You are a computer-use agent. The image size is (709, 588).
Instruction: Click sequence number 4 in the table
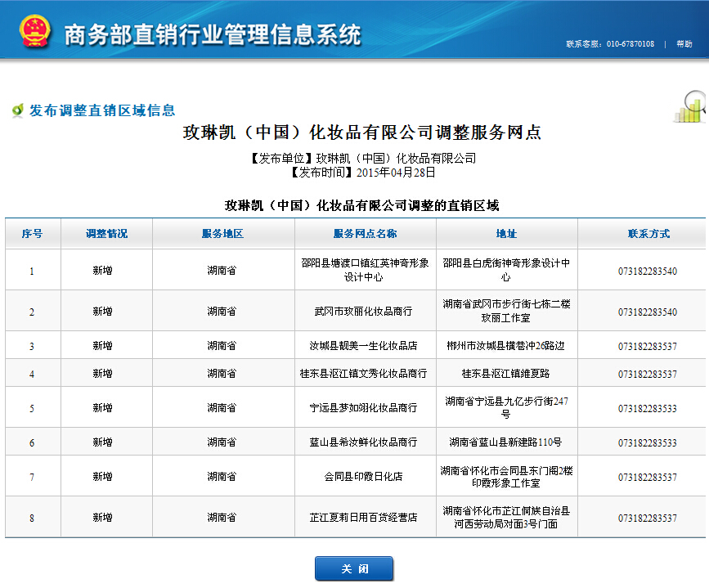32,374
